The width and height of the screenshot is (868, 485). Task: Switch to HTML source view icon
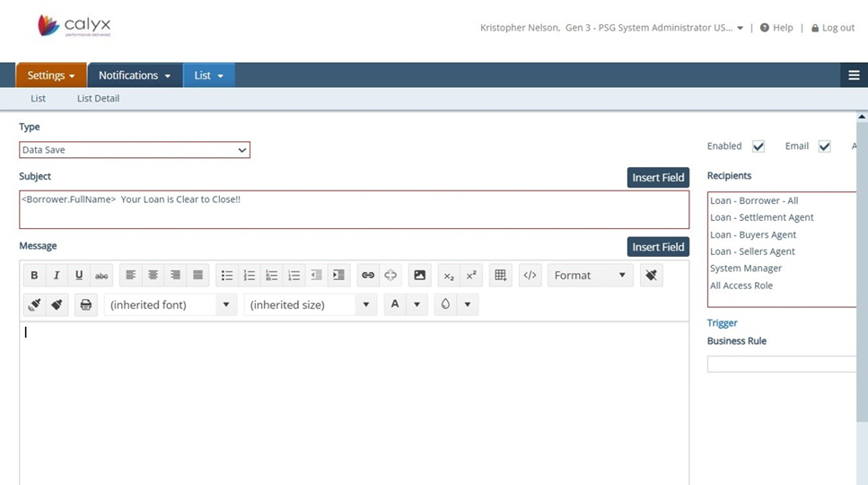[530, 276]
